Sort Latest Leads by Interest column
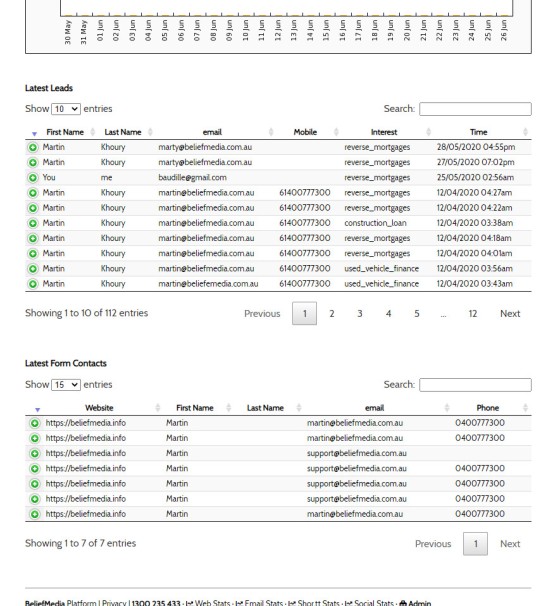 [x=384, y=132]
